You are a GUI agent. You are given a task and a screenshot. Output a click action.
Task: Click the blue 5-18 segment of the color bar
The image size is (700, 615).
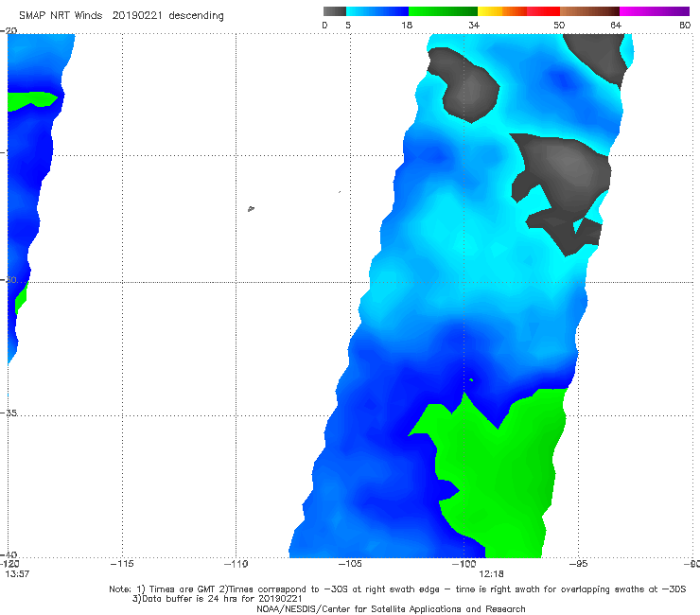click(x=377, y=11)
